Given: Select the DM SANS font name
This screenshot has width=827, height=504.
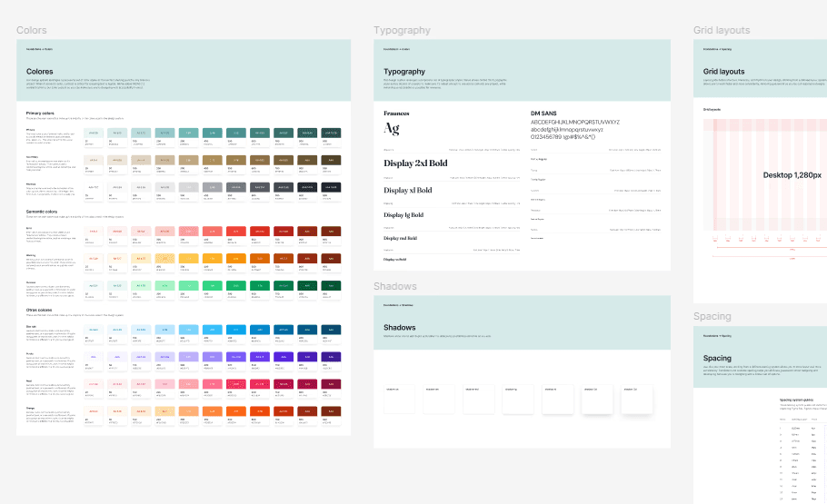Looking at the screenshot, I should (x=543, y=114).
